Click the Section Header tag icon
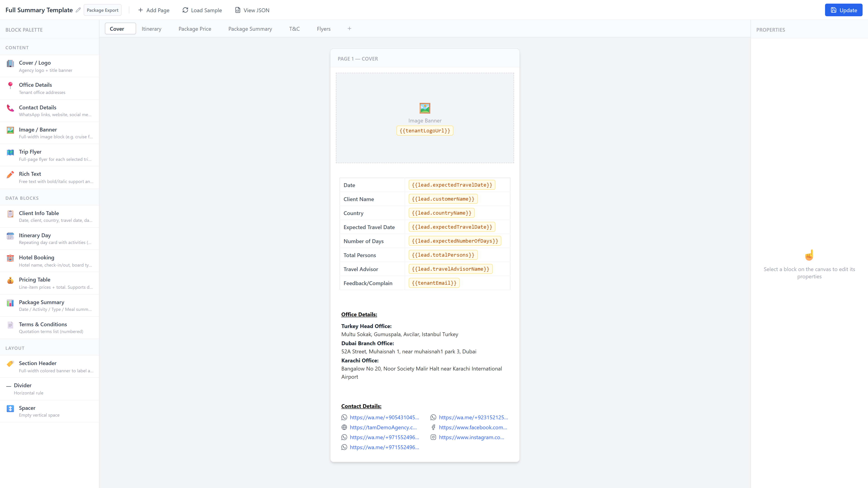The image size is (868, 488). (10, 364)
